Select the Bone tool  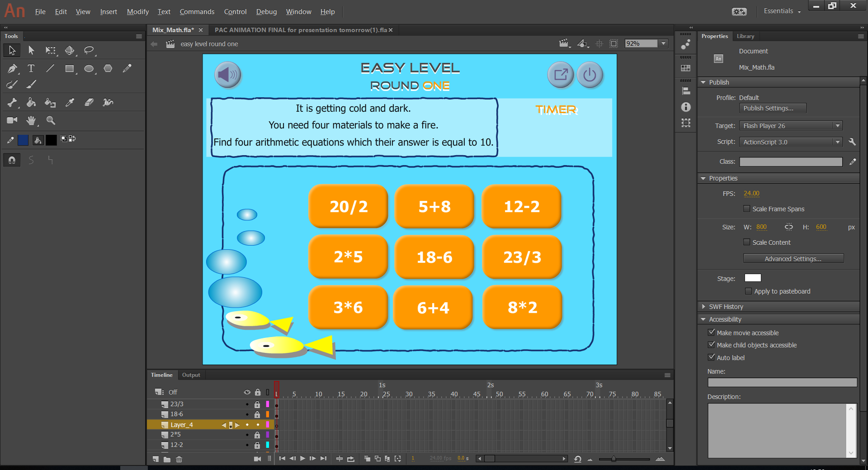click(x=12, y=103)
